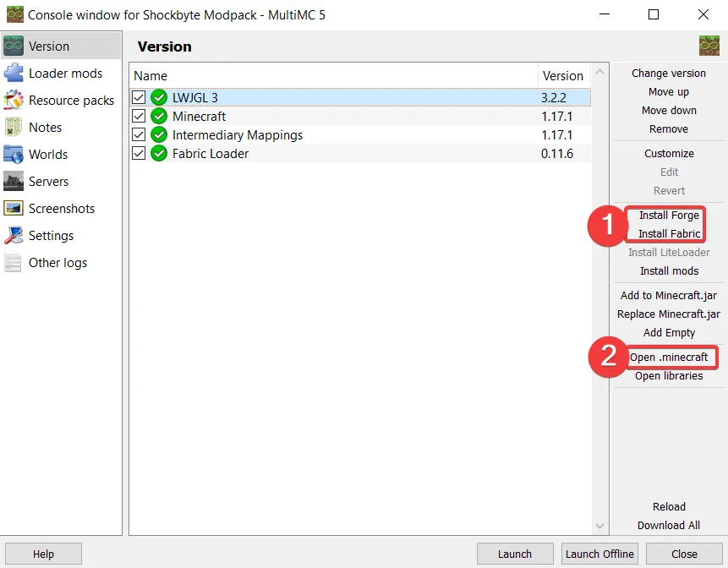This screenshot has width=728, height=568.
Task: Toggle the Intermediary Mappings checkbox
Action: point(139,134)
